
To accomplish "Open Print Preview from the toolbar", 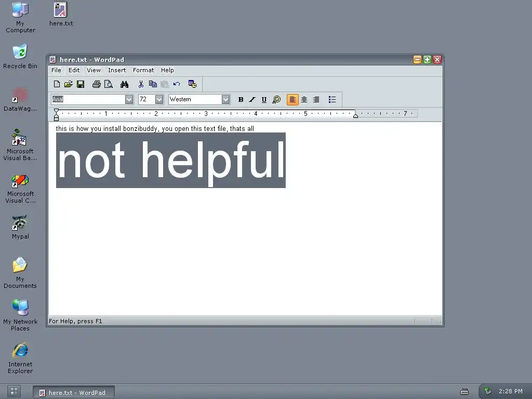I will 109,84.
